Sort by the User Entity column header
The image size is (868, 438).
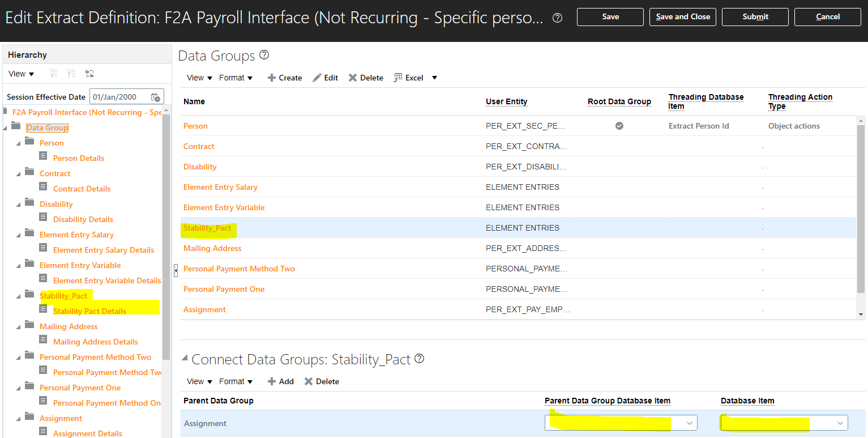tap(506, 101)
